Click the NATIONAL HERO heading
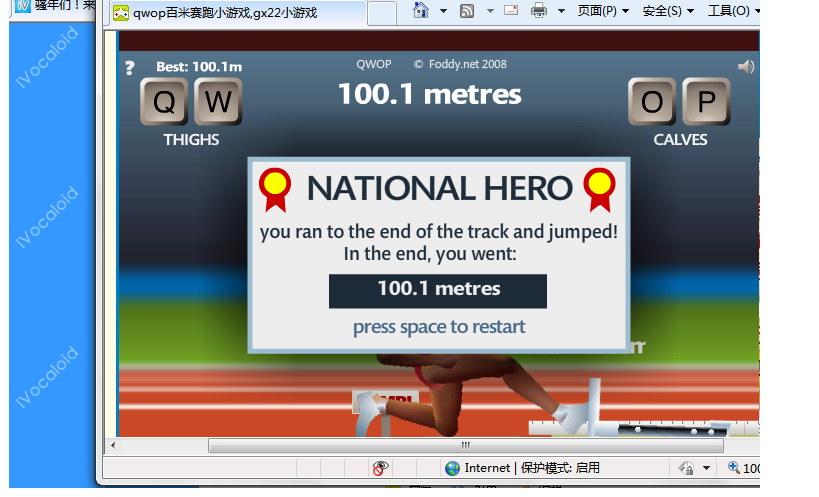 point(439,188)
